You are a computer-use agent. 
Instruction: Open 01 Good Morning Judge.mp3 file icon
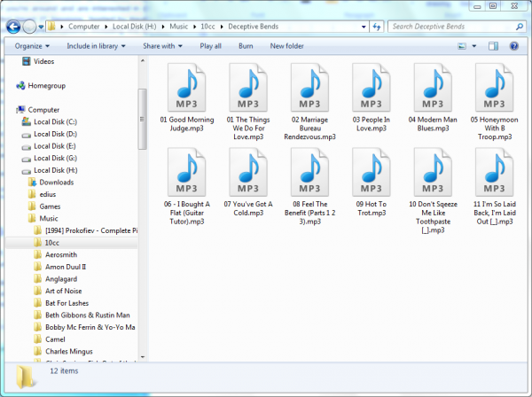[x=186, y=88]
